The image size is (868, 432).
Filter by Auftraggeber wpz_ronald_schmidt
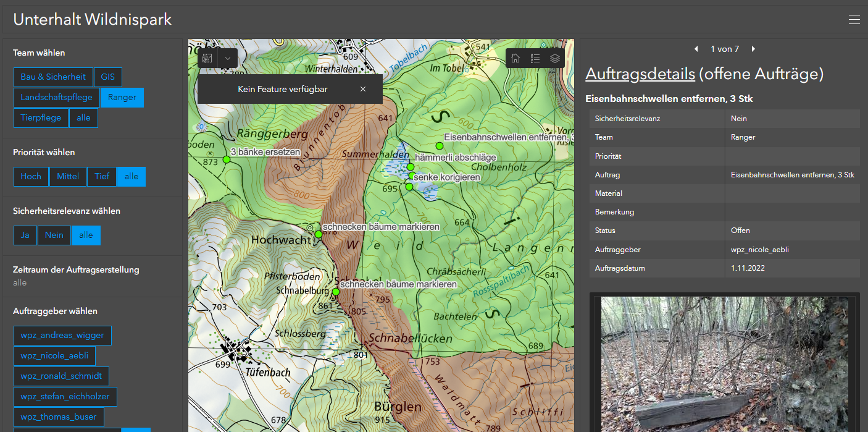(61, 376)
